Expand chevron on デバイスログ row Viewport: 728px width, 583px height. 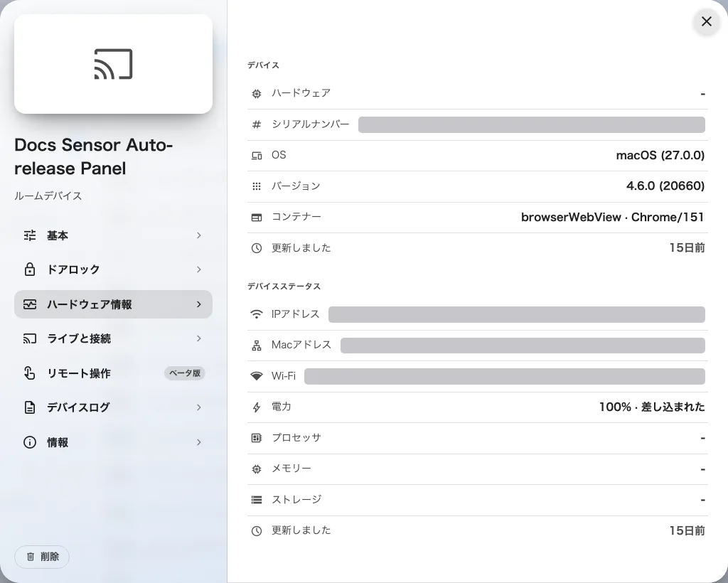pyautogui.click(x=199, y=407)
